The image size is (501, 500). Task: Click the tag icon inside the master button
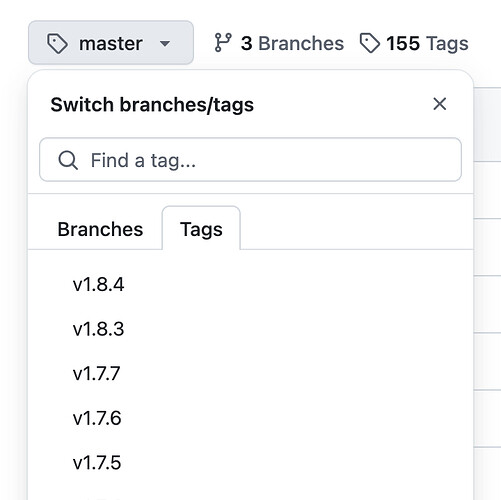click(x=57, y=43)
